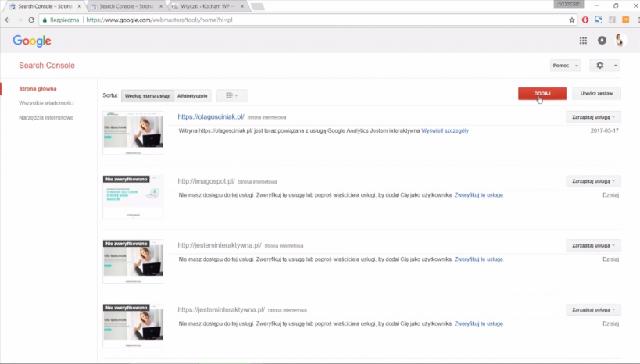Open Zarządzaj usługą for imagospot.pl
This screenshot has height=364, width=640.
coord(593,181)
